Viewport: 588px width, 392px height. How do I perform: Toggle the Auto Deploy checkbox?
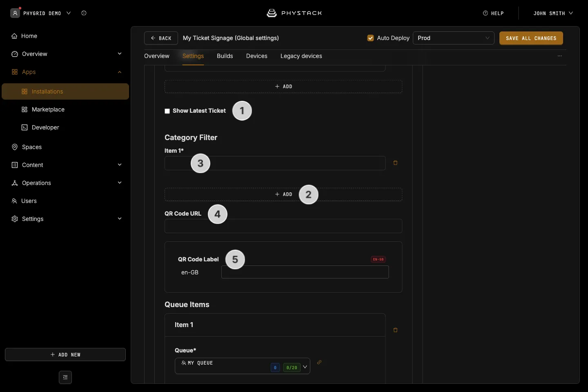click(371, 38)
